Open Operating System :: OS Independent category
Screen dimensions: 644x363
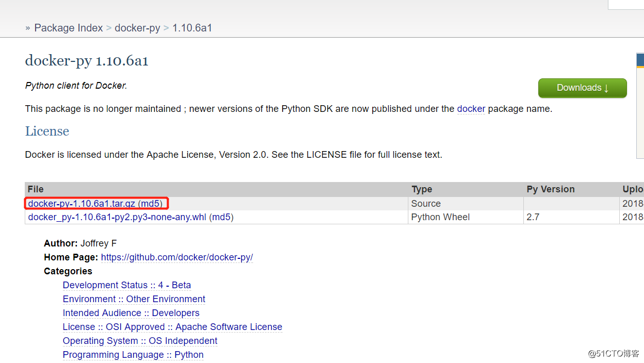(x=140, y=341)
